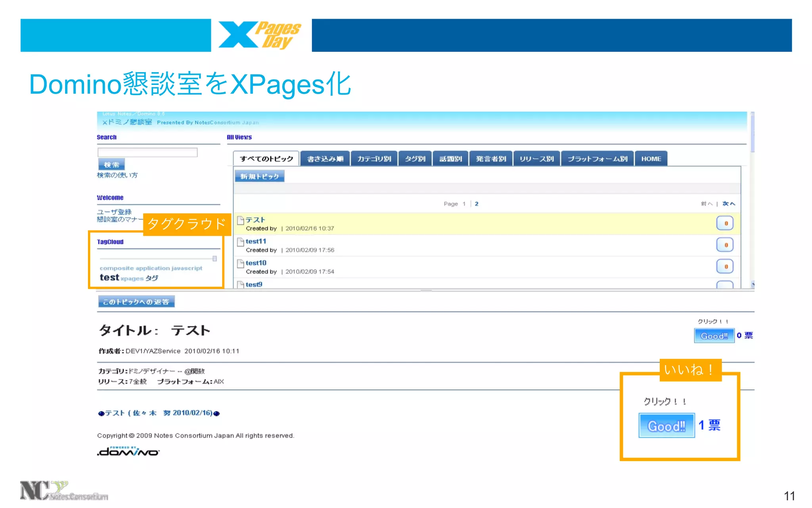Click the vote count badge for test11 row
Image resolution: width=812 pixels, height=508 pixels.
click(x=725, y=245)
